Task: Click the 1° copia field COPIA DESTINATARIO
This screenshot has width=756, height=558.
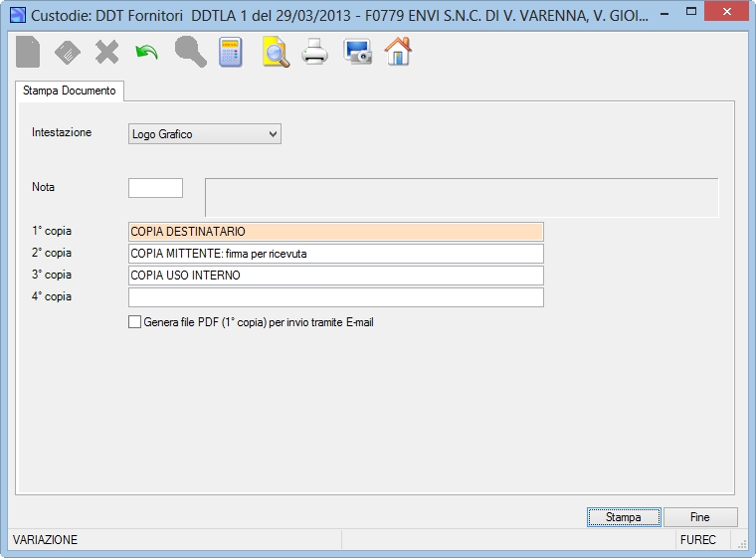Action: pos(336,232)
